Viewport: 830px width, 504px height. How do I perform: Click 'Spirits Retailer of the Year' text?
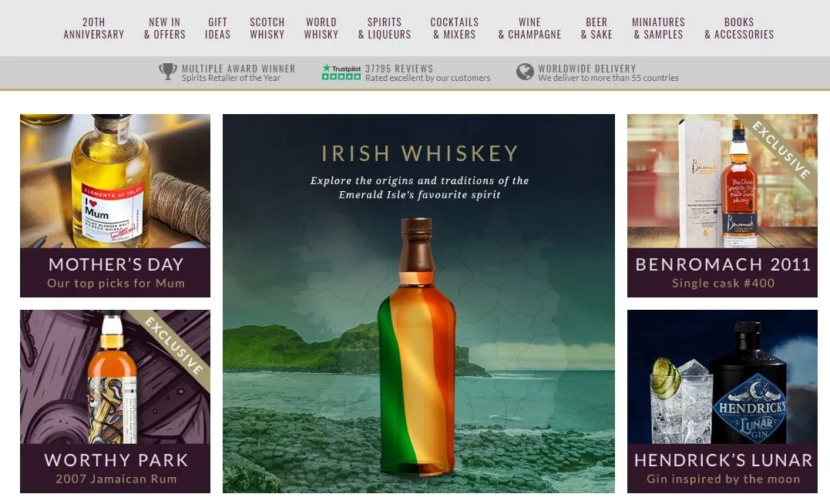click(x=231, y=78)
